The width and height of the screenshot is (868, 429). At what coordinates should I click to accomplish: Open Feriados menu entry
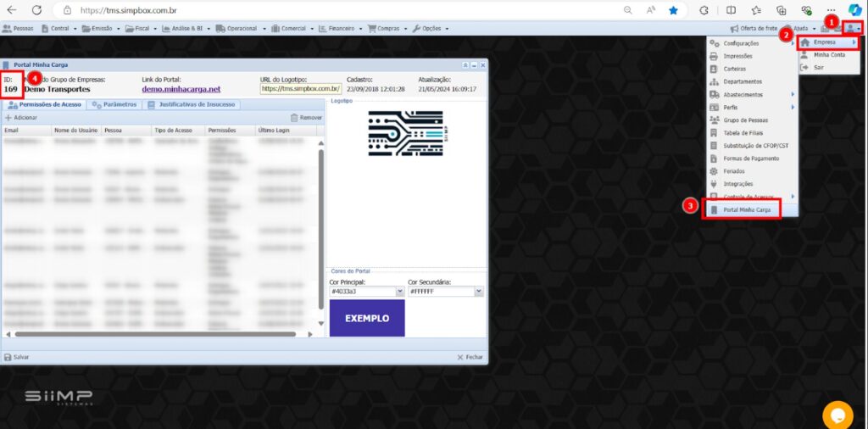[752, 171]
